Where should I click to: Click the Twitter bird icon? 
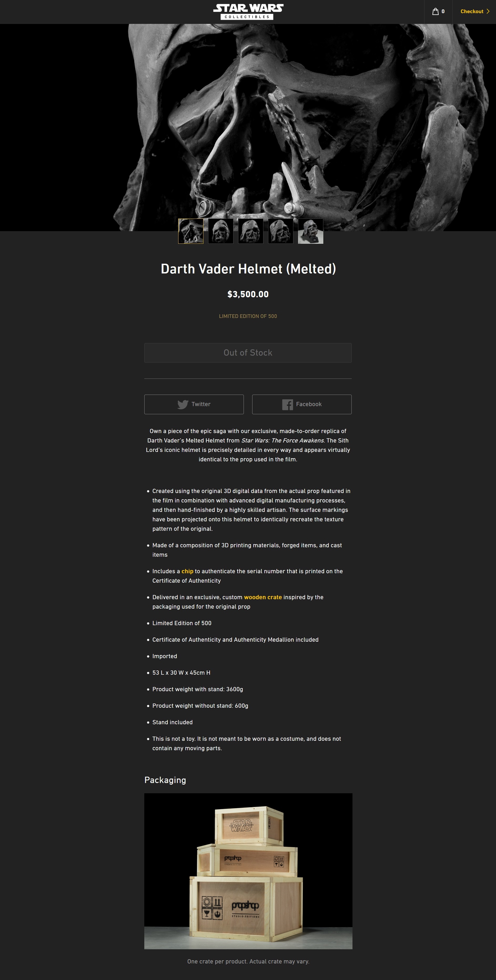[x=183, y=405]
